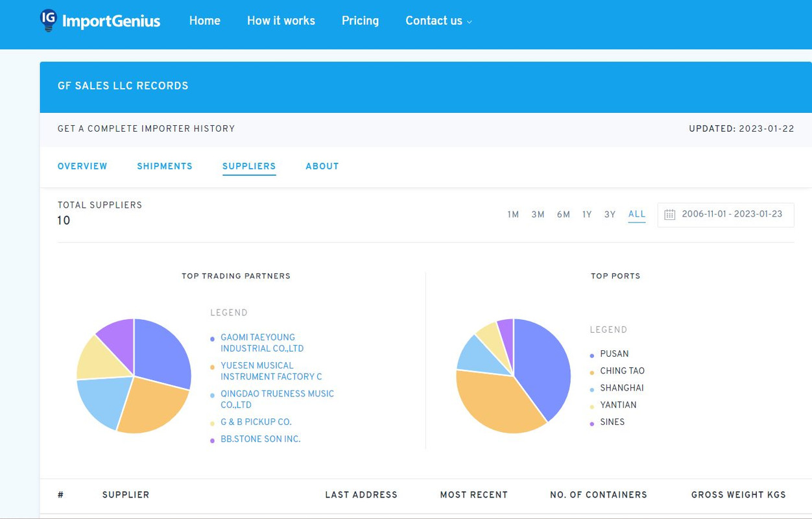This screenshot has width=812, height=519.
Task: Select the ALL time range
Action: pos(637,214)
